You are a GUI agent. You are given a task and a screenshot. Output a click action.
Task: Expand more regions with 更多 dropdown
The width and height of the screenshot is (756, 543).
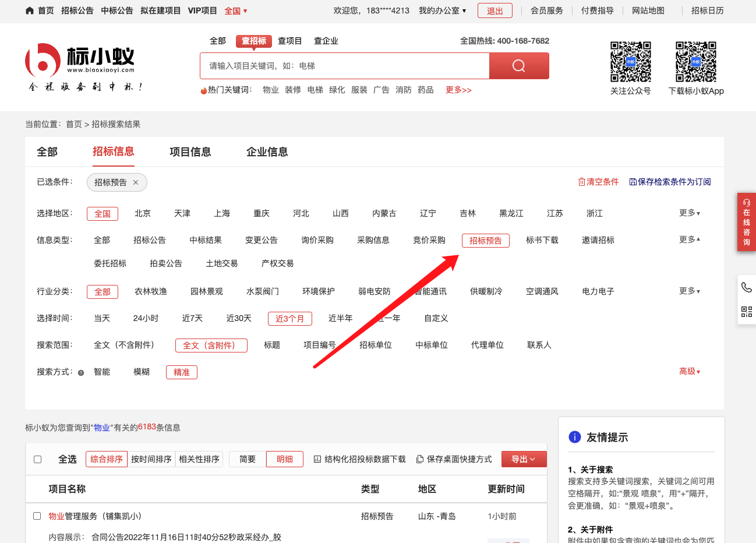click(689, 213)
